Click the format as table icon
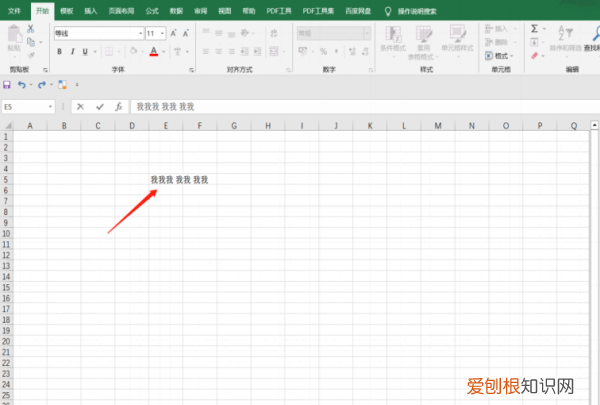Viewport: 600px width, 405px height. (424, 34)
